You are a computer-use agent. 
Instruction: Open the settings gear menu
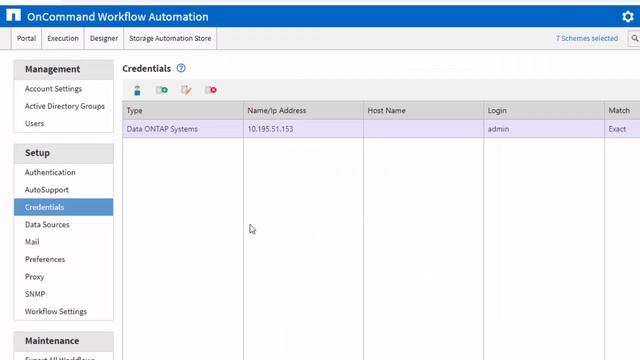tap(627, 17)
